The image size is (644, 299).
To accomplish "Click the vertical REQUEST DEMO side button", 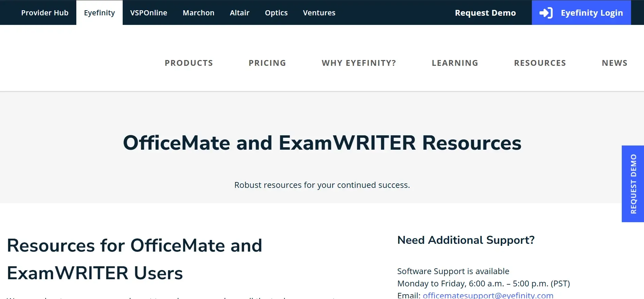I will [633, 184].
